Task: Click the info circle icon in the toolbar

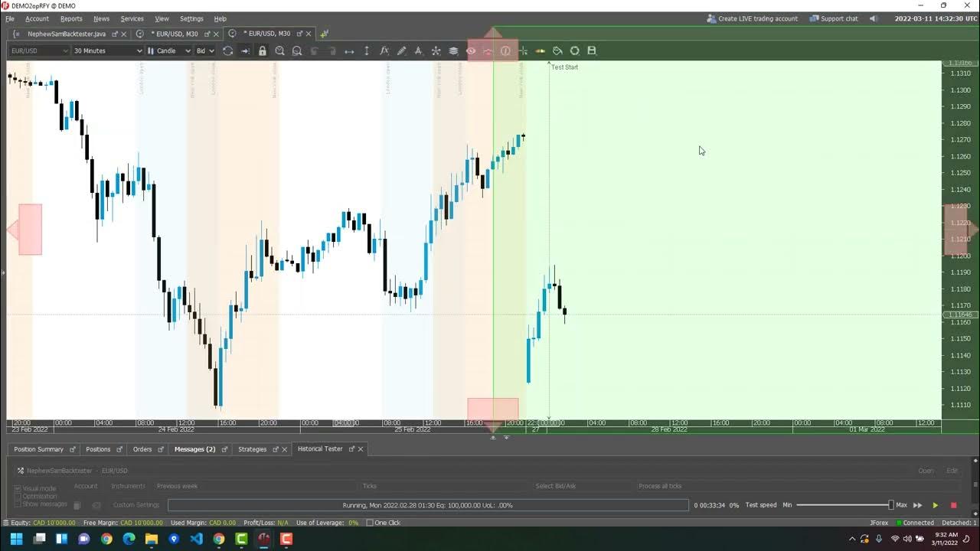Action: pyautogui.click(x=505, y=51)
